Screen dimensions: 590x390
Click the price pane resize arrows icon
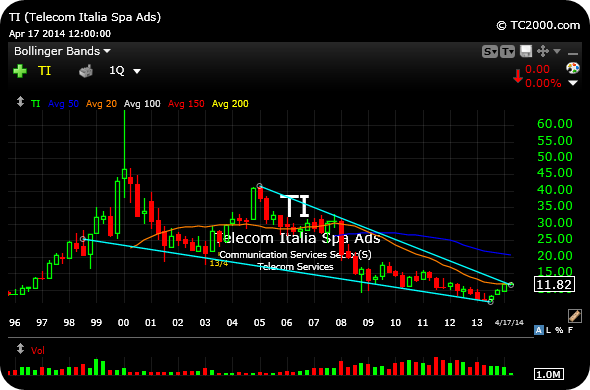pyautogui.click(x=20, y=102)
